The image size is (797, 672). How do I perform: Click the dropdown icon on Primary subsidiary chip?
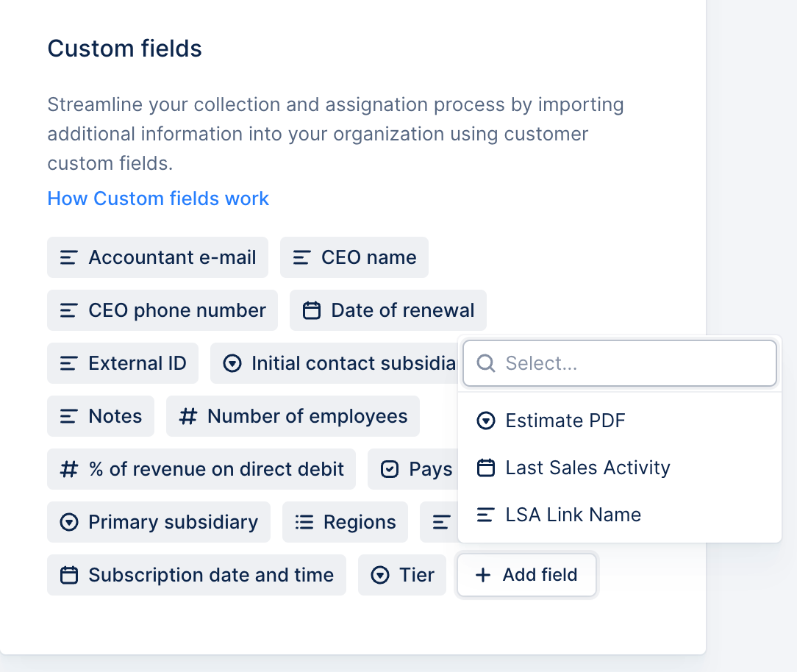(69, 522)
